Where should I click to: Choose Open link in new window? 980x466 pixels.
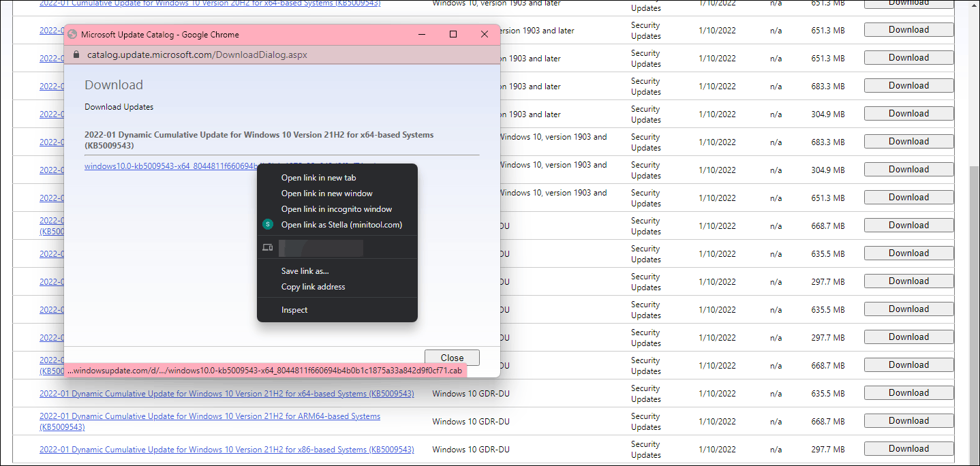(x=326, y=193)
